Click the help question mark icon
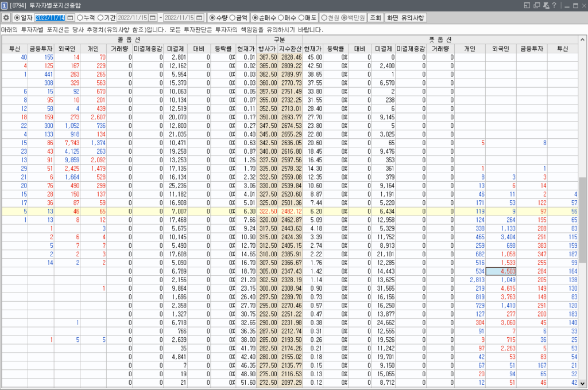 (554, 5)
